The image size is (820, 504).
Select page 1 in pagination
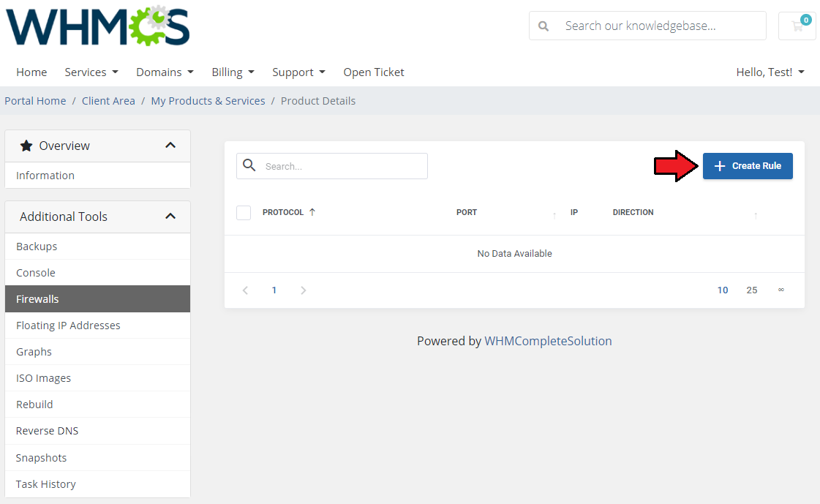274,290
